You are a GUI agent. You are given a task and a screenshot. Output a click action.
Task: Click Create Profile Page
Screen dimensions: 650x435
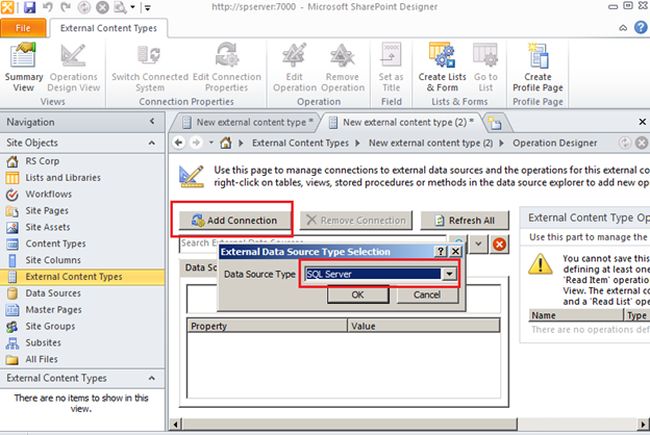538,68
